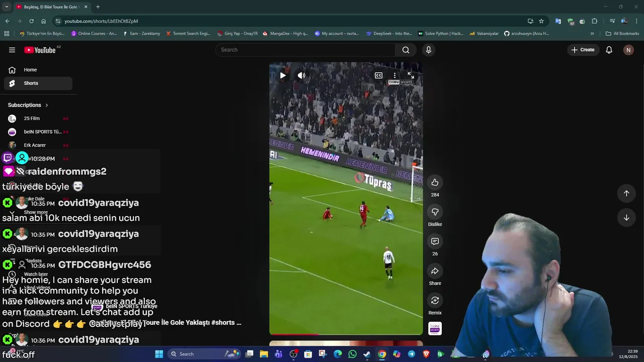This screenshot has height=362, width=644.
Task: Bookmark this page with star icon
Action: click(x=541, y=21)
